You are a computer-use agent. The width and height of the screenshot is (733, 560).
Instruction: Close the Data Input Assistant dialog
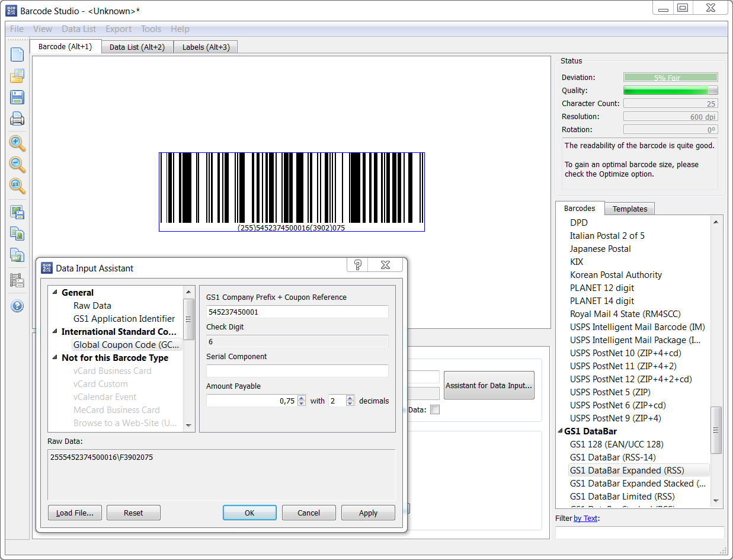[385, 265]
